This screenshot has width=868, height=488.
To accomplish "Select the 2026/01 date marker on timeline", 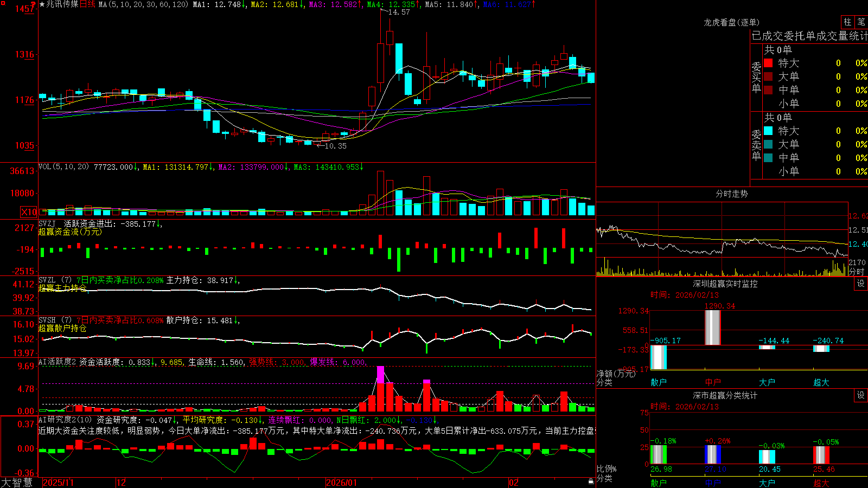I will pos(342,483).
